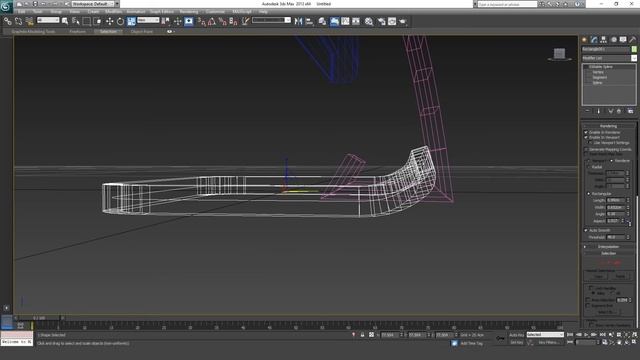Toggle Use Viewport Settings checkbox
The image size is (640, 360).
click(x=590, y=143)
